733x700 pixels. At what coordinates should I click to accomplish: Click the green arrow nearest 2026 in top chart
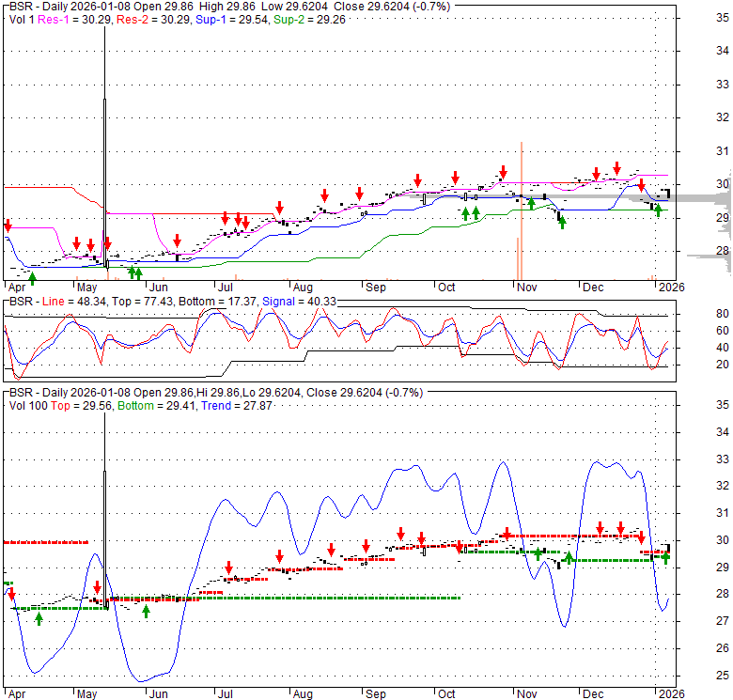click(x=659, y=210)
